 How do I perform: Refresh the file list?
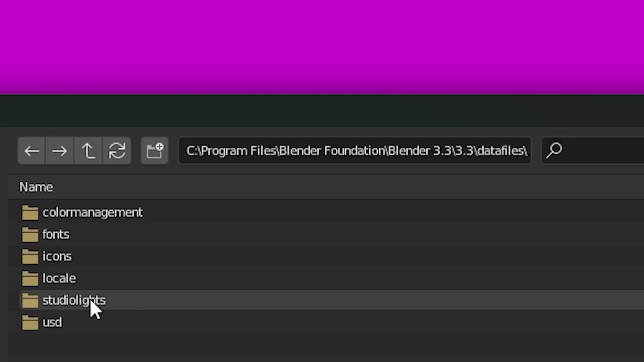[x=117, y=151]
